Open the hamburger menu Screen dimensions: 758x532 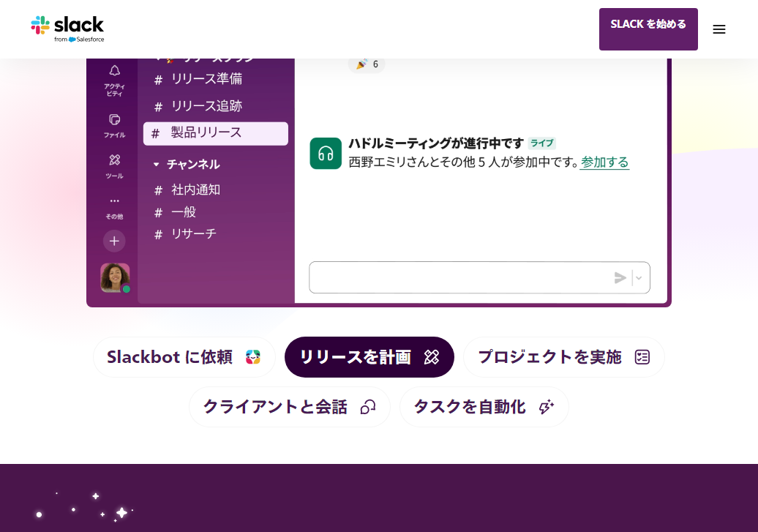[718, 29]
